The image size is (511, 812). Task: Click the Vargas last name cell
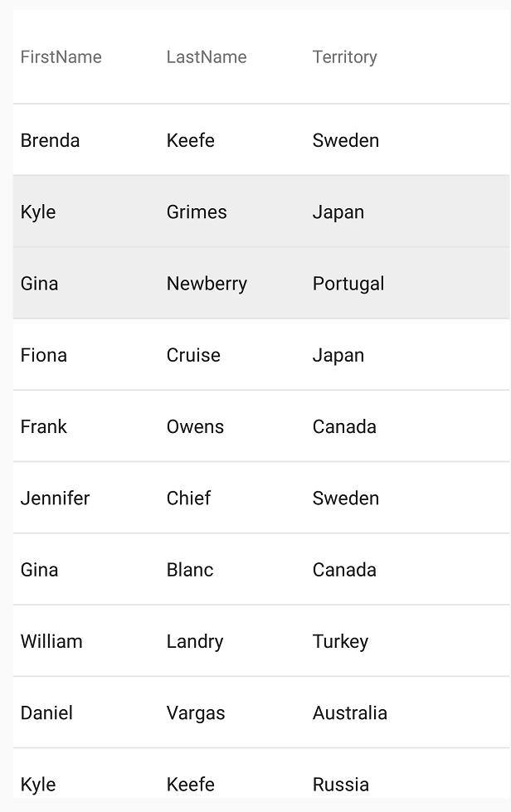[x=196, y=712]
